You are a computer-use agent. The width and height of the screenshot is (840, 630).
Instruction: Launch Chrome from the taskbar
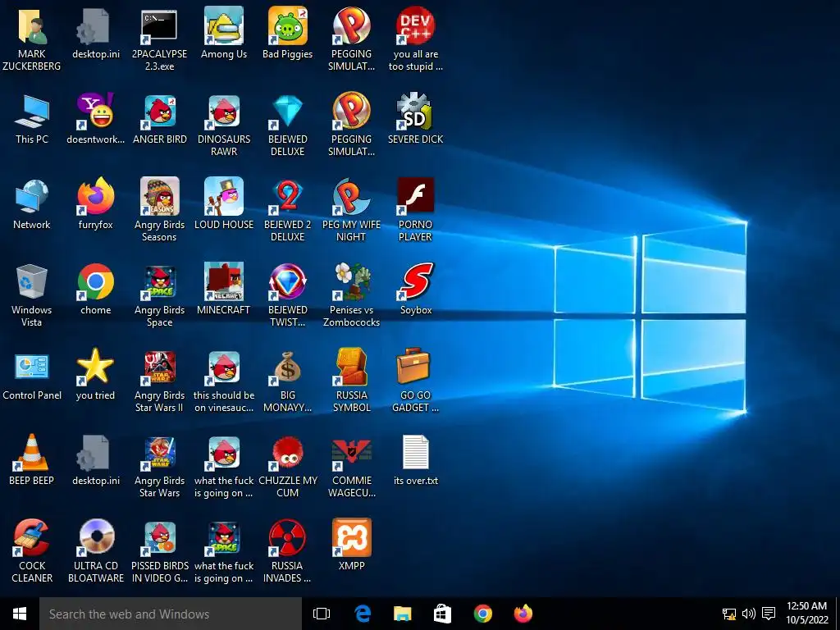[482, 614]
